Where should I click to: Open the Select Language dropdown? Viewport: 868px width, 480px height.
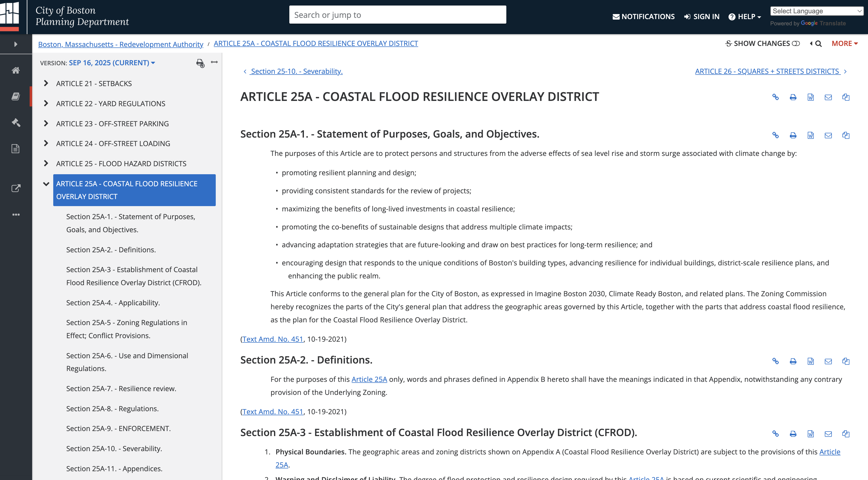click(817, 11)
